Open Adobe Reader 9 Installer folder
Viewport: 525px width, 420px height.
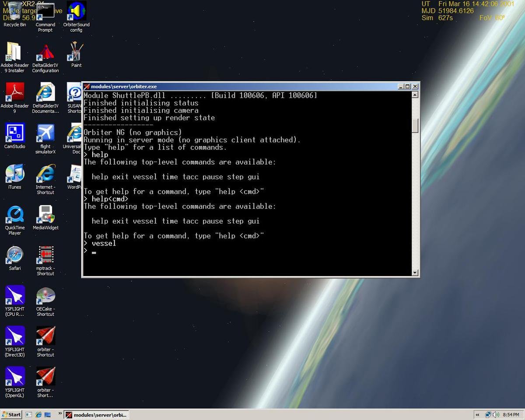pos(15,57)
